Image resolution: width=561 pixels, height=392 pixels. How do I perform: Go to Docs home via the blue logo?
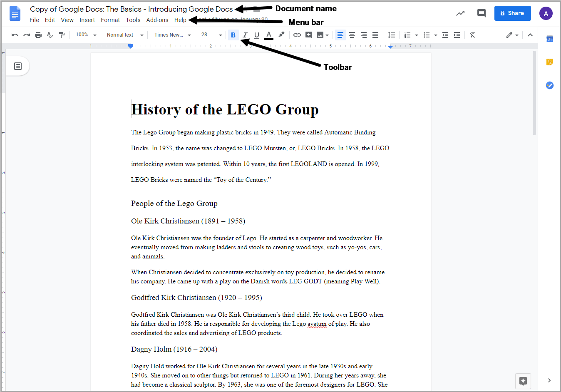pos(15,13)
